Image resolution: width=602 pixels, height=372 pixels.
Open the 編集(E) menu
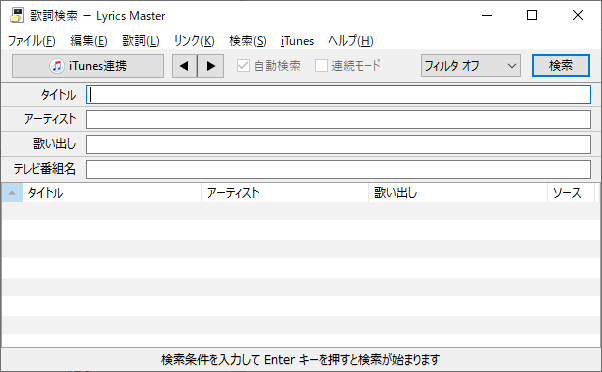click(89, 41)
